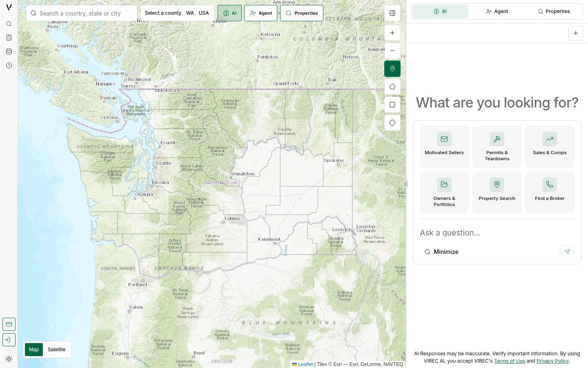The height and width of the screenshot is (368, 588).
Task: Choose the Find a Broker card
Action: coord(550,193)
